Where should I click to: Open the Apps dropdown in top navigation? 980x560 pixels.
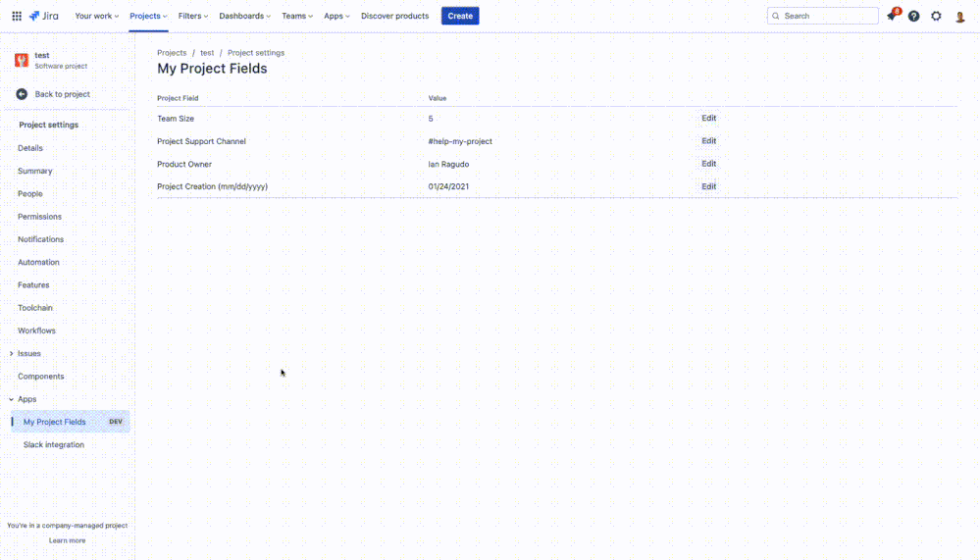click(x=336, y=17)
